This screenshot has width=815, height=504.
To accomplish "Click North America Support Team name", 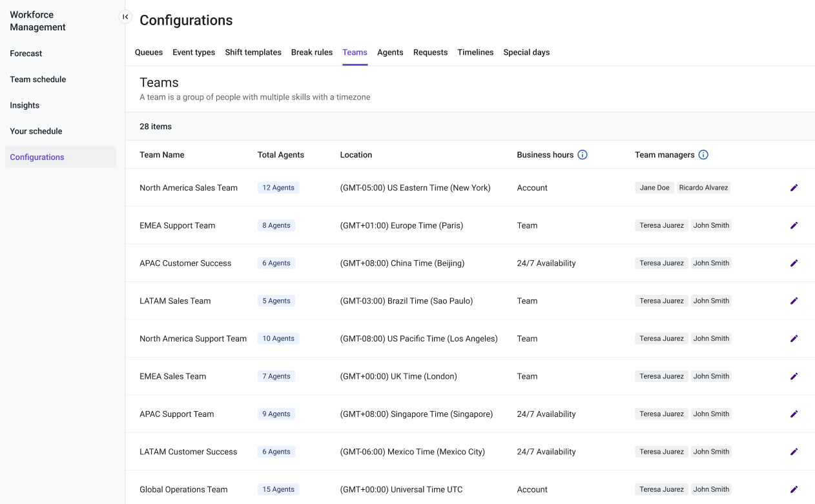I will [x=193, y=338].
